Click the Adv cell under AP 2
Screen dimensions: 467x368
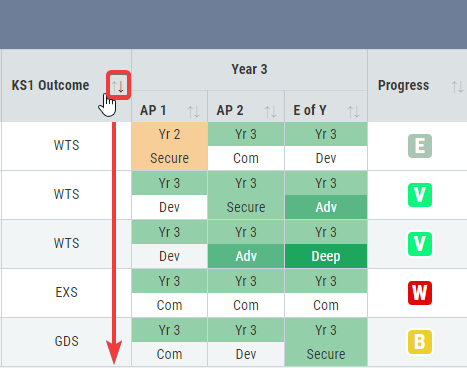point(246,256)
